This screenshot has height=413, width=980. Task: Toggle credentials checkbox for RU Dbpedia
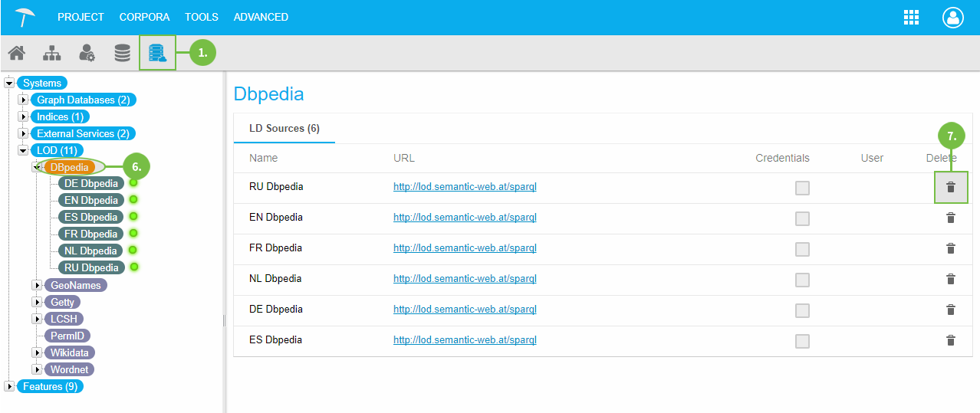coord(802,188)
